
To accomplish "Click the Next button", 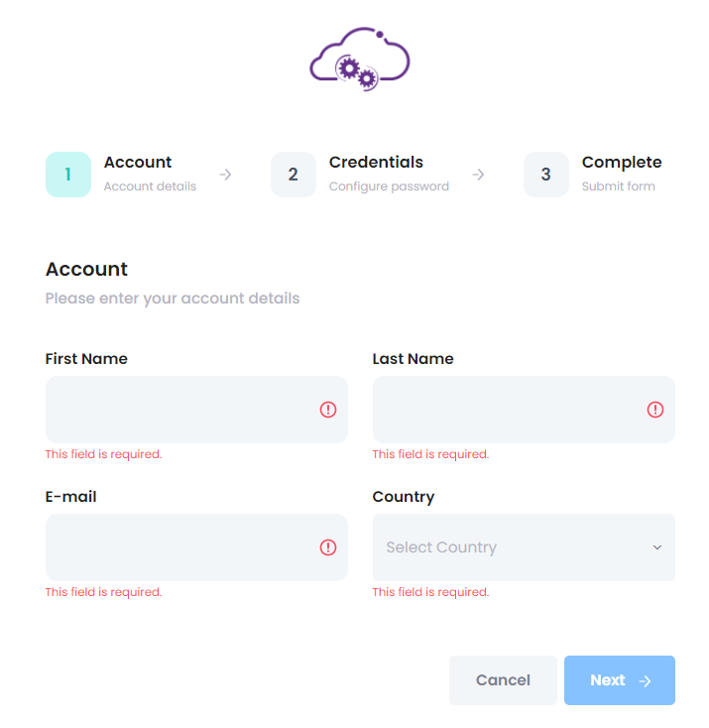I will tap(620, 680).
